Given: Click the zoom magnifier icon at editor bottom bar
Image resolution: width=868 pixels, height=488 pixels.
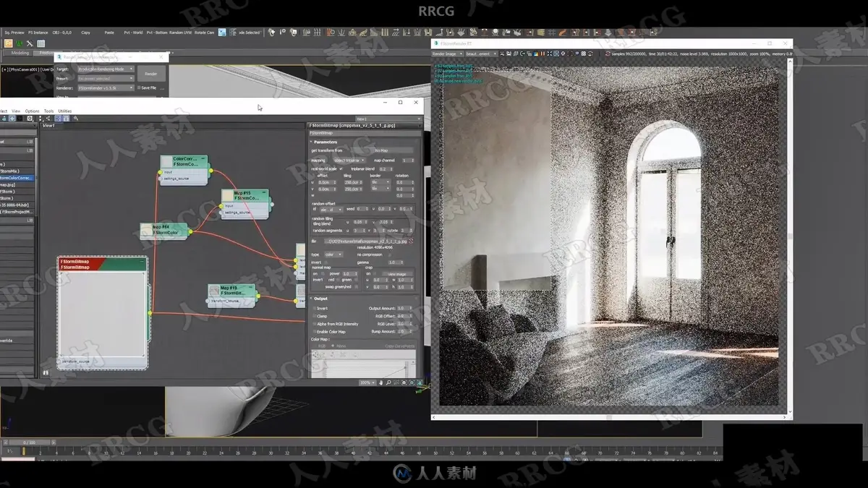Looking at the screenshot, I should pos(388,382).
